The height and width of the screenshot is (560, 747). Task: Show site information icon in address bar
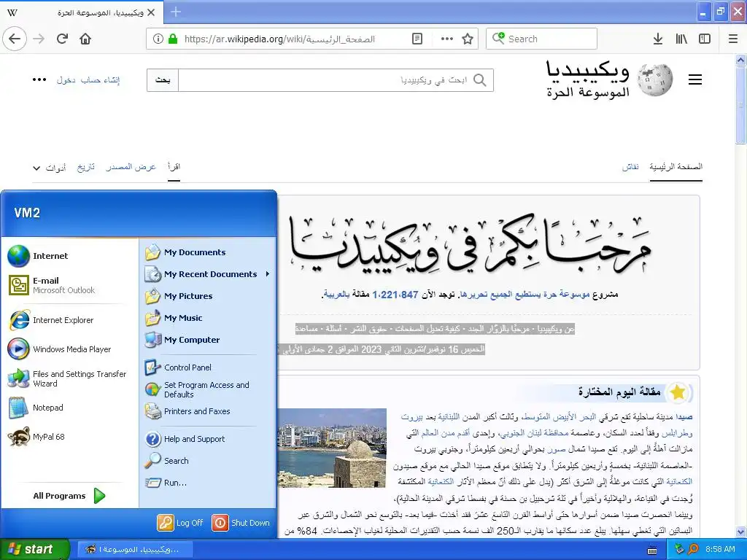pyautogui.click(x=158, y=39)
